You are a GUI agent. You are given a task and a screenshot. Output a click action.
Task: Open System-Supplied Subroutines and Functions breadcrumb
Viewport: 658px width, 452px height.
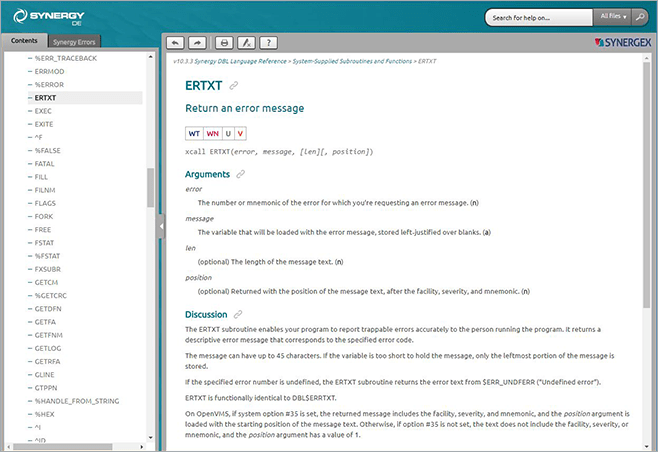352,61
